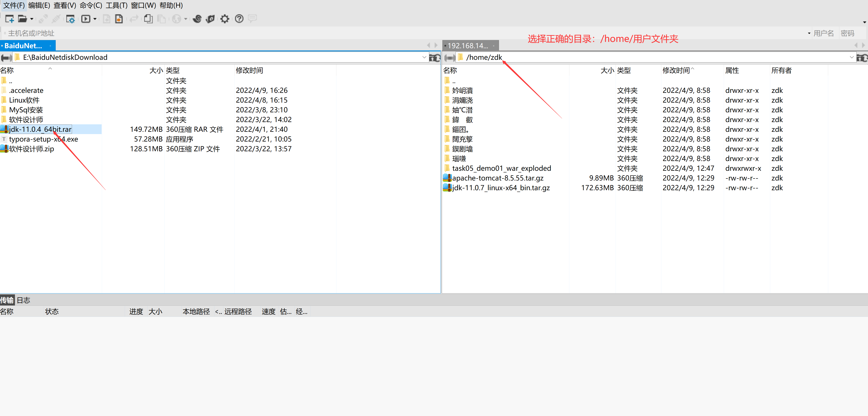Close the 192.168.14... session tab
Viewport: 868px width, 416px height.
pyautogui.click(x=494, y=46)
